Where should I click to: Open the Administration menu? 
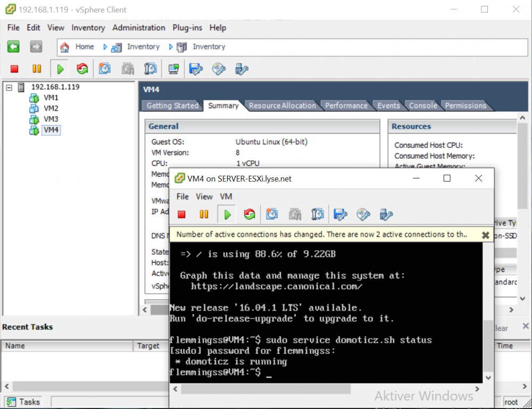pos(138,28)
